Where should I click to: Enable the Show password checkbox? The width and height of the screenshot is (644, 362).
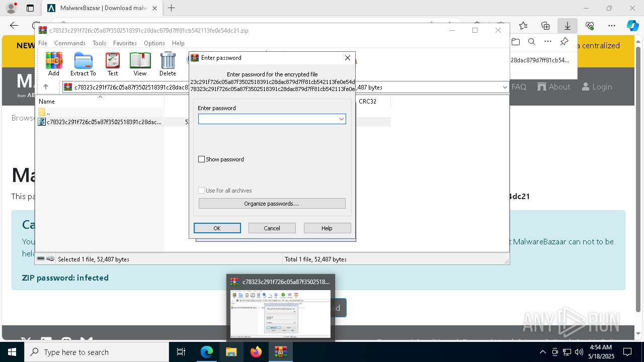[202, 159]
